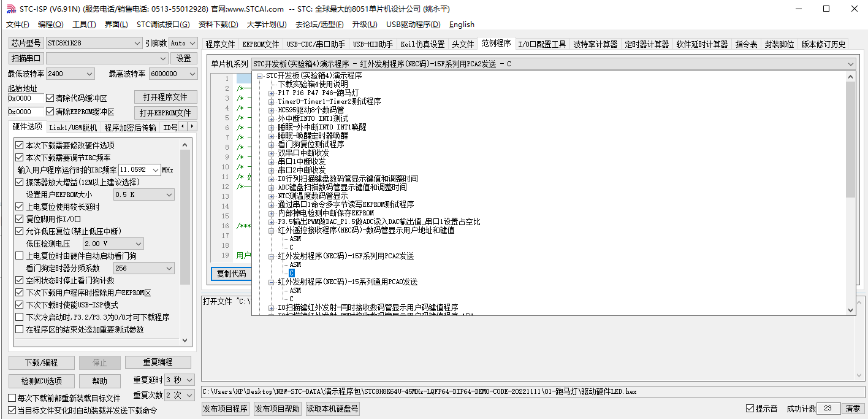Collapse the STC开发板(实验箱4)演示程序 root node
Viewport: 868px width, 419px height.
click(260, 76)
